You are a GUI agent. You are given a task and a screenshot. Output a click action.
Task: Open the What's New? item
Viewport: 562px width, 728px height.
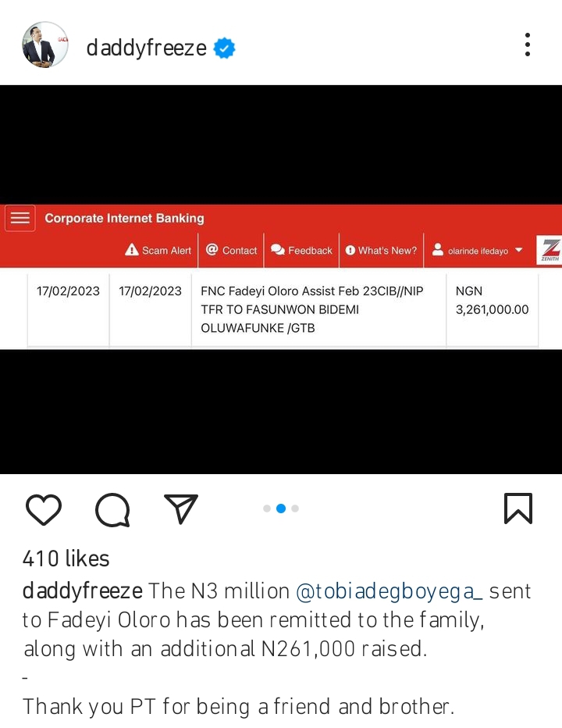(x=381, y=251)
